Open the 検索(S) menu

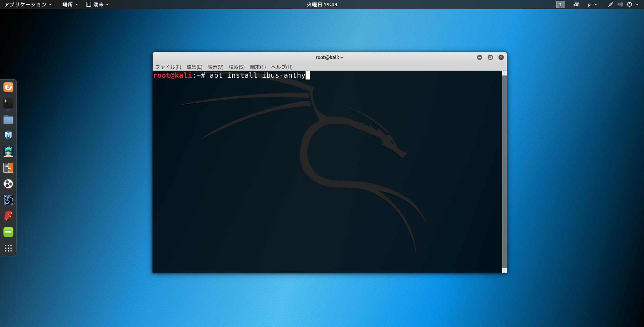[237, 67]
